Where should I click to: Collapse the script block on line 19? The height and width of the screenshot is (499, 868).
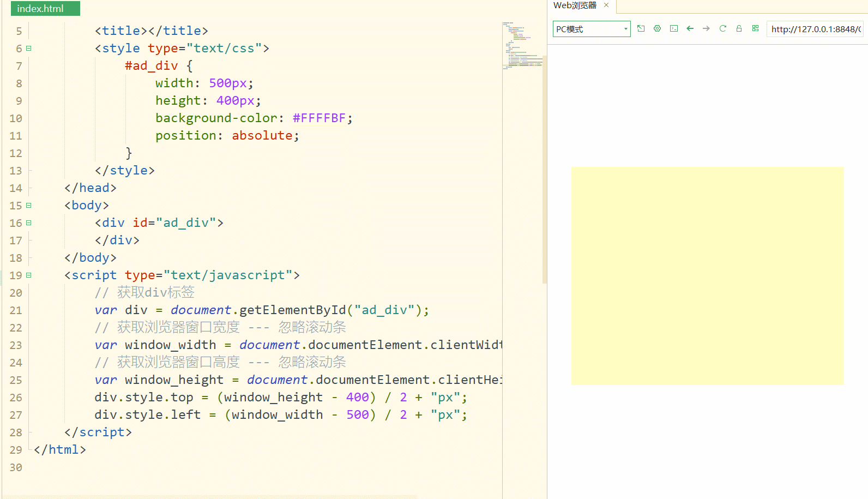pyautogui.click(x=29, y=275)
